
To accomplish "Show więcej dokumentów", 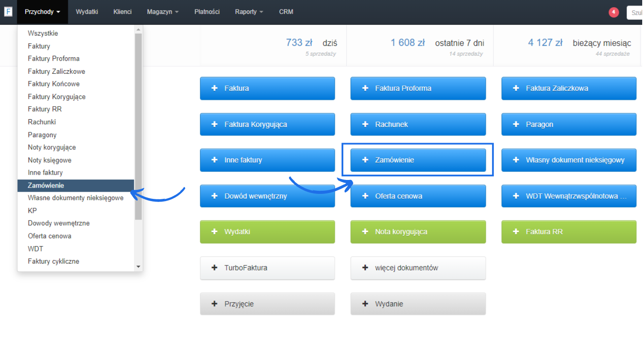I will [x=418, y=268].
